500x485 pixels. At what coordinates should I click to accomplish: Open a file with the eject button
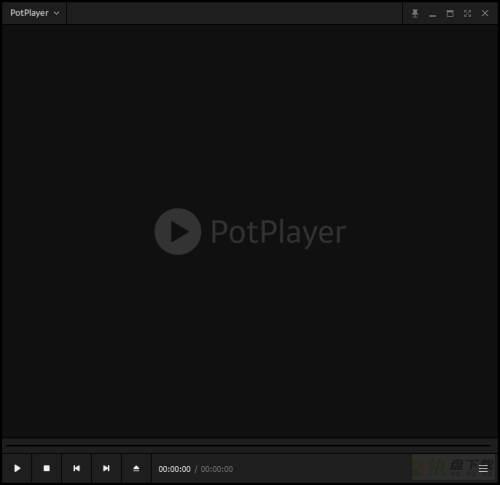pos(136,468)
